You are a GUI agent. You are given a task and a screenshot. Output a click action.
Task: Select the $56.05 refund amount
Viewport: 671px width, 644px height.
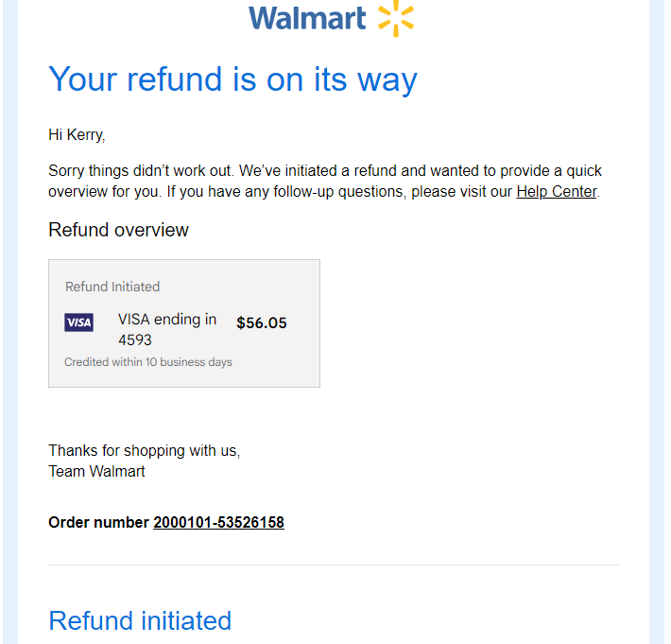tap(262, 322)
